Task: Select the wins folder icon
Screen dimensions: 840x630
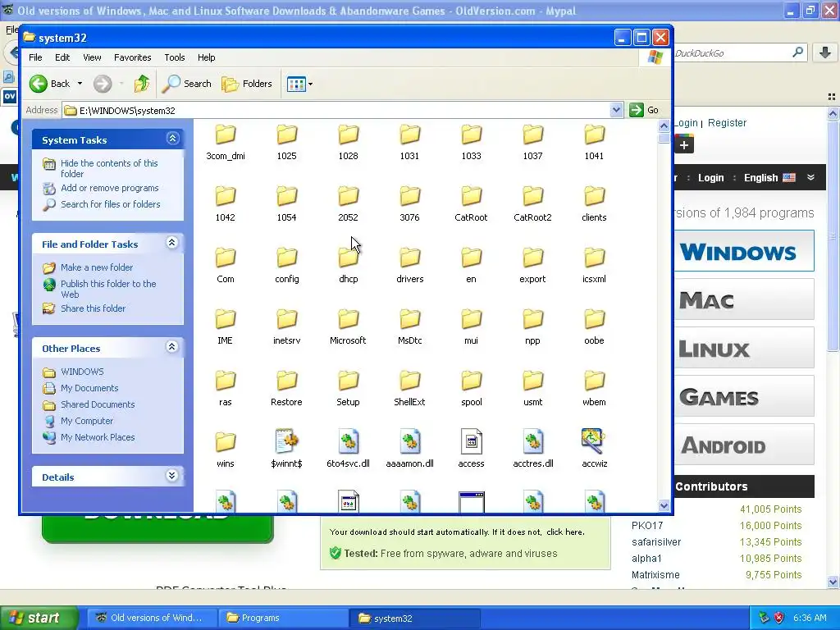Action: 226,442
